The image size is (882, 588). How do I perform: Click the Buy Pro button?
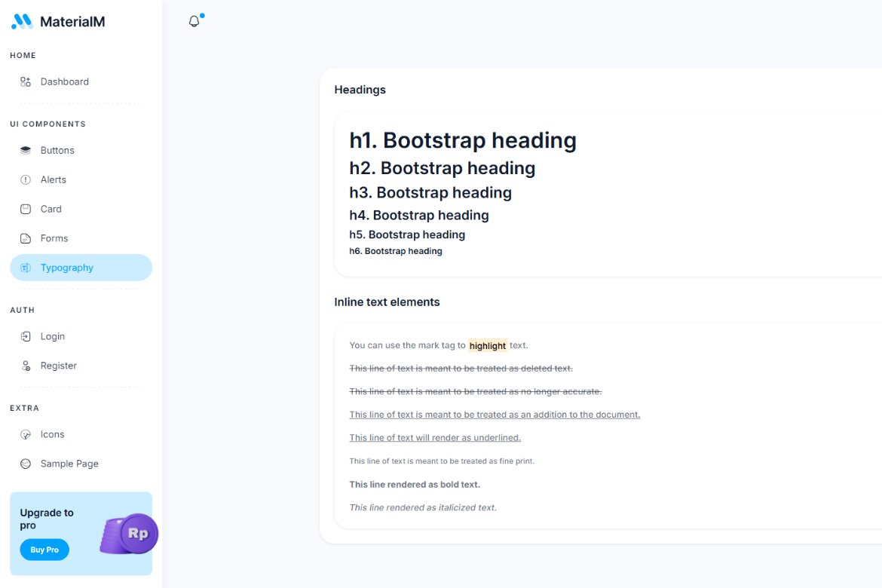coord(44,550)
